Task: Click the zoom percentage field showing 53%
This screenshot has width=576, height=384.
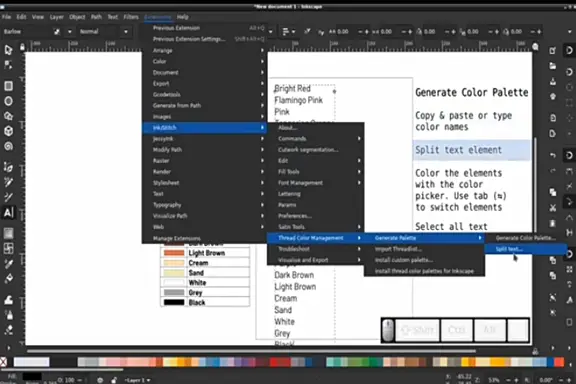Action: coord(494,380)
